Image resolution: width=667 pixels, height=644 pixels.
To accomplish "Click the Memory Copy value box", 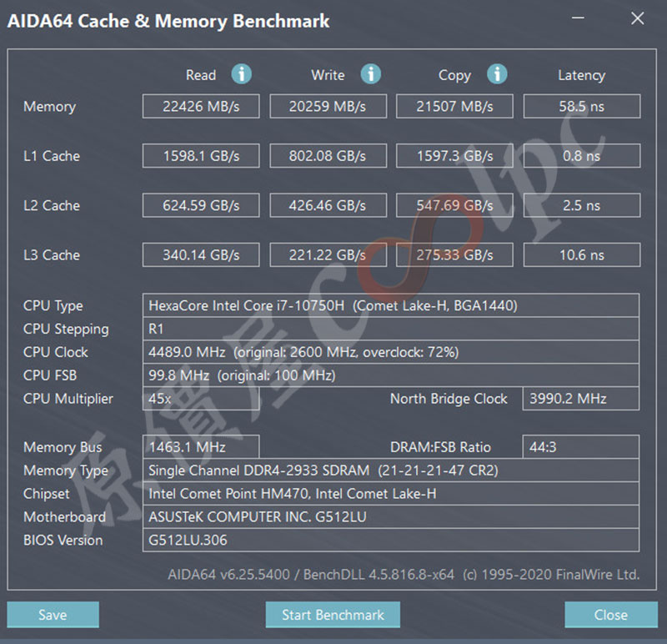I will pos(454,107).
